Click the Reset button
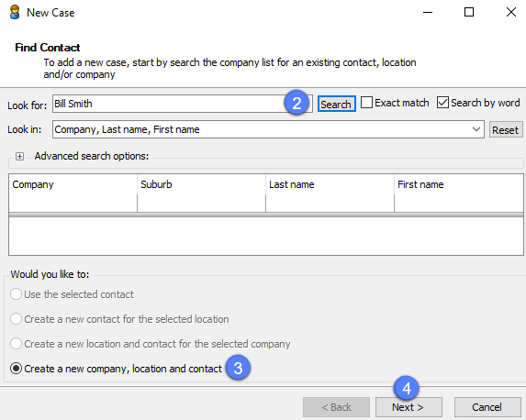 tap(506, 129)
